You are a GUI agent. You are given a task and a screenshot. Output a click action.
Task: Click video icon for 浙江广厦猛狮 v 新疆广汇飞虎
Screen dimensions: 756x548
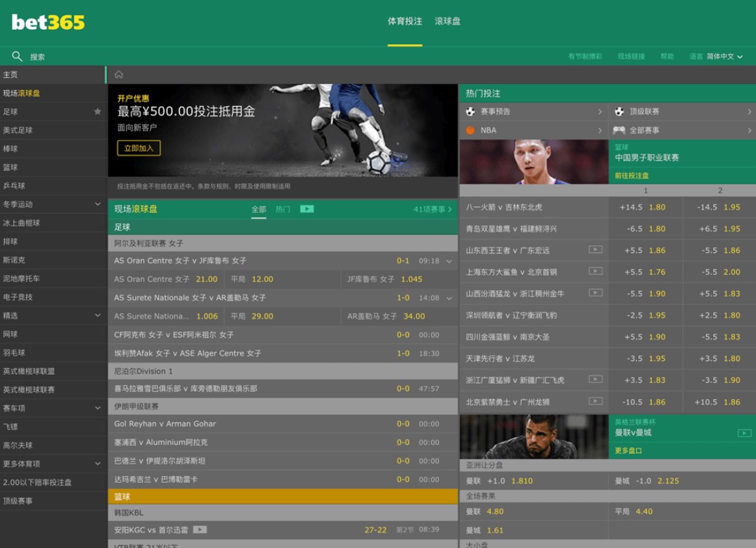click(595, 379)
